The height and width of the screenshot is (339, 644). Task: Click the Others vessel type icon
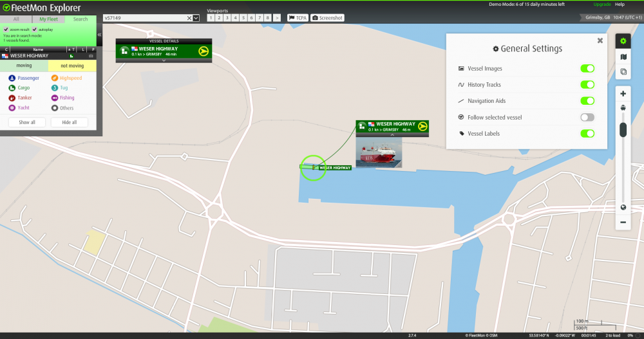tap(54, 108)
